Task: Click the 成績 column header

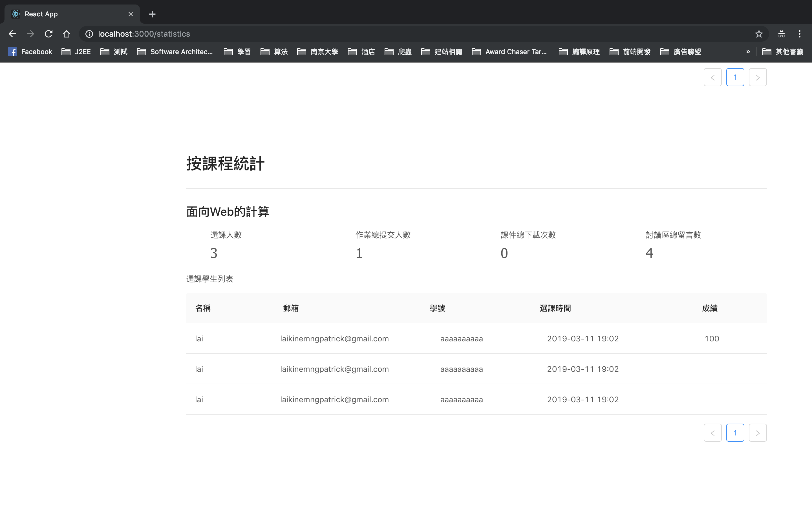Action: click(x=709, y=308)
